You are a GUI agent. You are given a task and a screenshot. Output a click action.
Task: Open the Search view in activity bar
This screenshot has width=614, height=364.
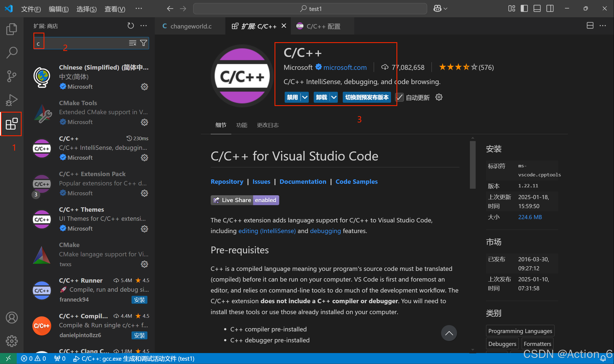[x=12, y=52]
